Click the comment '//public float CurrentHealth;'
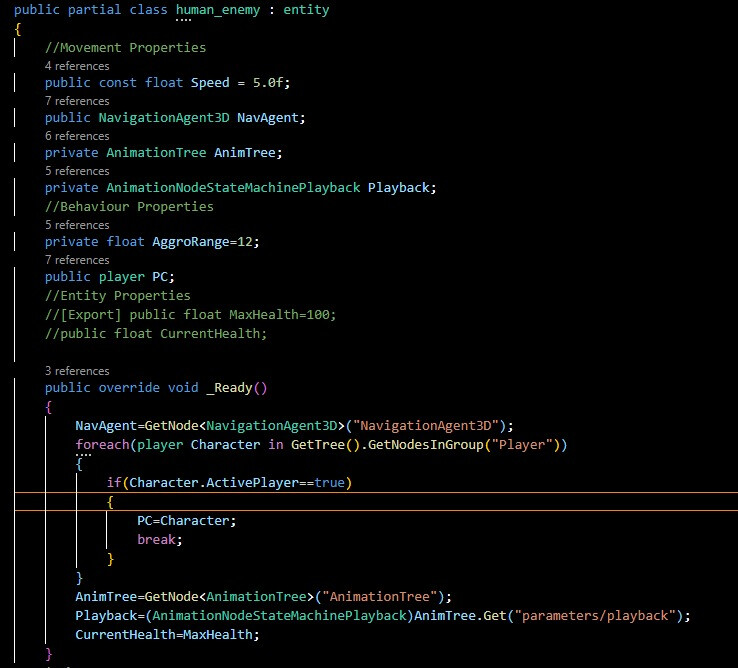 pos(156,334)
